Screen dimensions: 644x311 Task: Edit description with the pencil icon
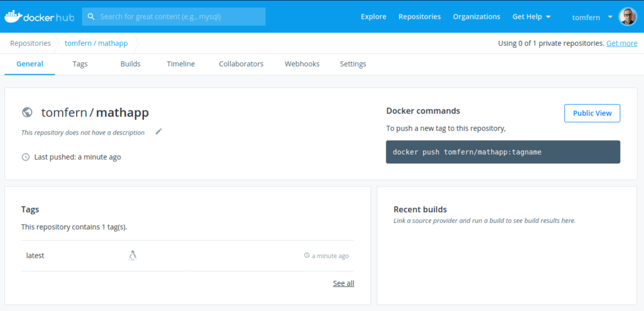click(x=158, y=132)
